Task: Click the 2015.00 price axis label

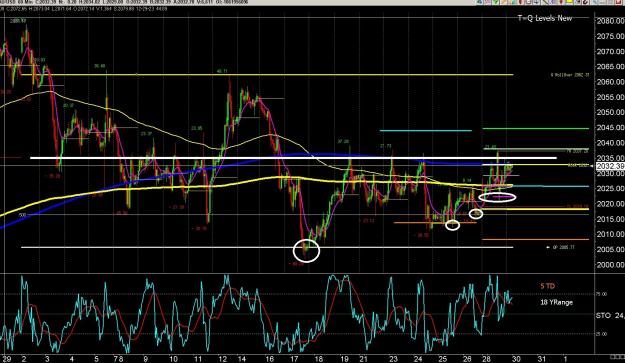Action: point(611,219)
